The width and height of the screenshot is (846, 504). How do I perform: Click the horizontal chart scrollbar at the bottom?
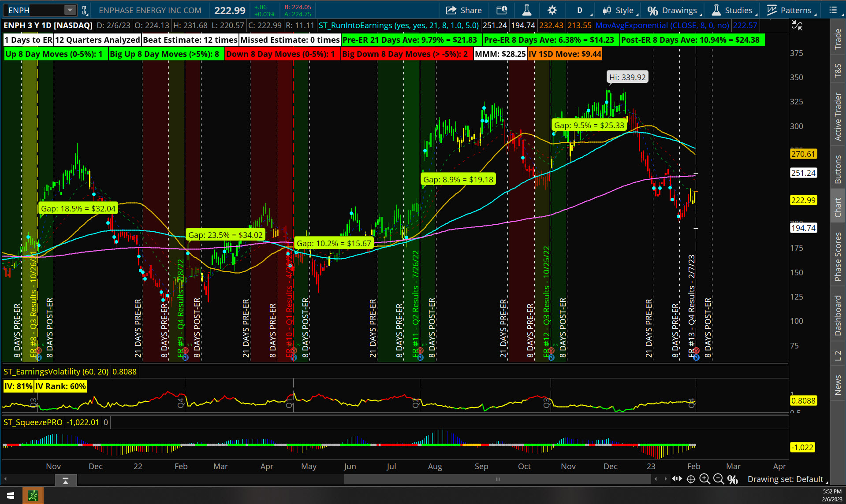[497, 479]
